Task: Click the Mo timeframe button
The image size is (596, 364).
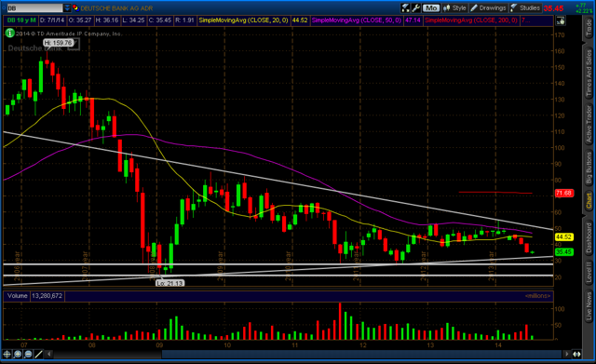Action: pyautogui.click(x=430, y=8)
